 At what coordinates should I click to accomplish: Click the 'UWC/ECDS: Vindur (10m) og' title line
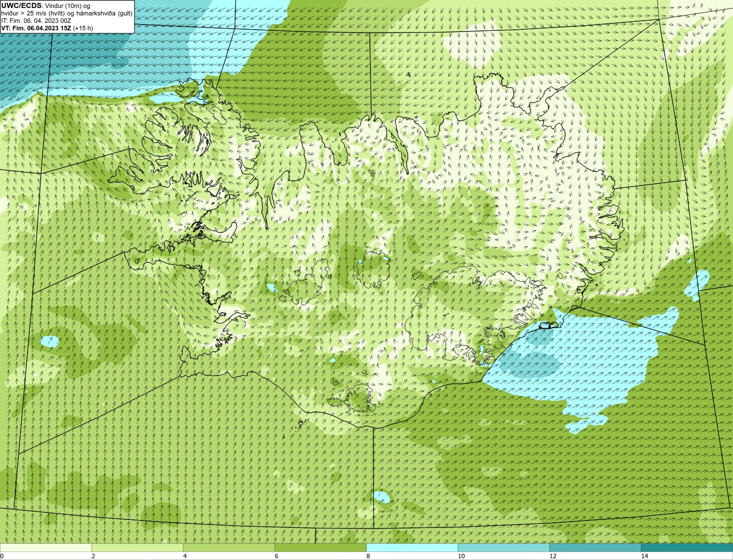point(46,6)
